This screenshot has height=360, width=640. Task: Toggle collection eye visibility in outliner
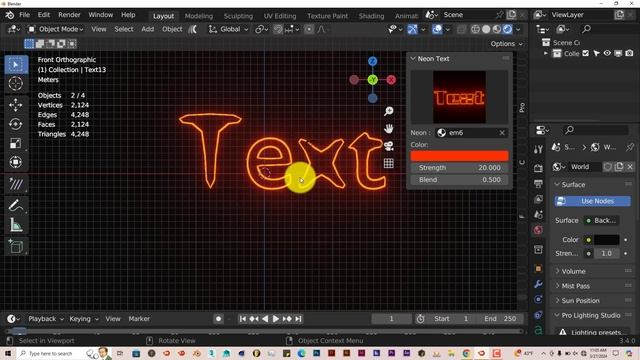[x=607, y=53]
